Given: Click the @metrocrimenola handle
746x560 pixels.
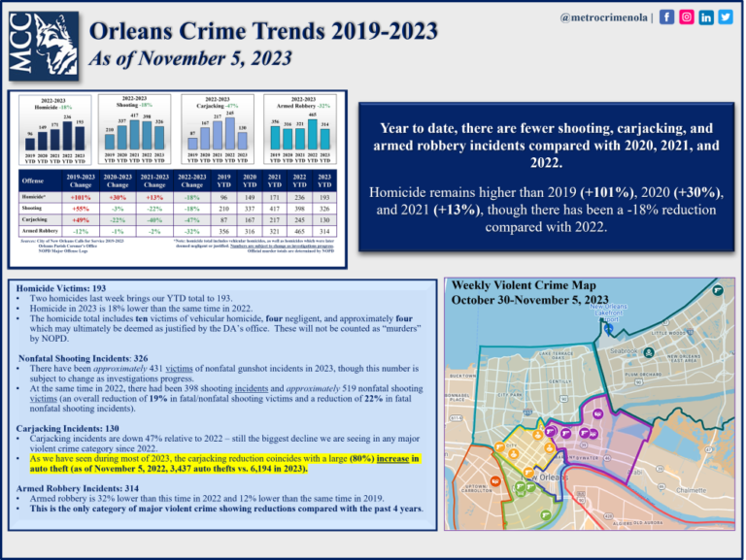Looking at the screenshot, I should [x=603, y=16].
